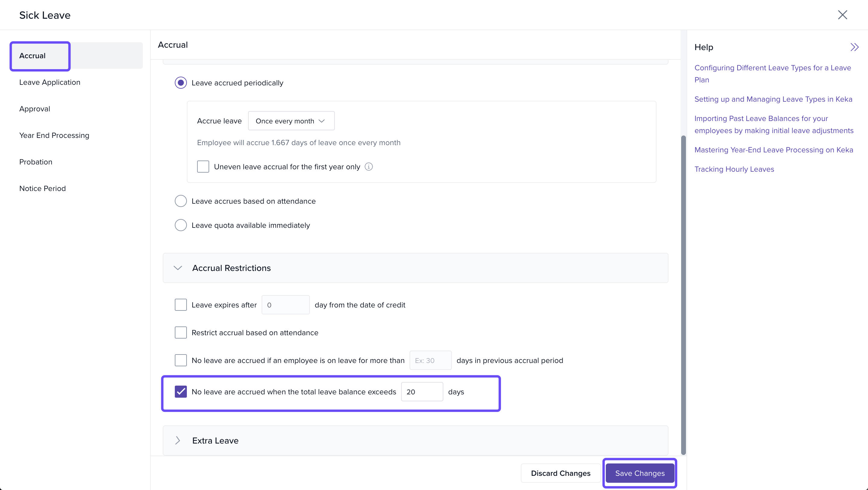This screenshot has width=868, height=490.
Task: Check the Leave expires after checkbox
Action: coord(181,305)
